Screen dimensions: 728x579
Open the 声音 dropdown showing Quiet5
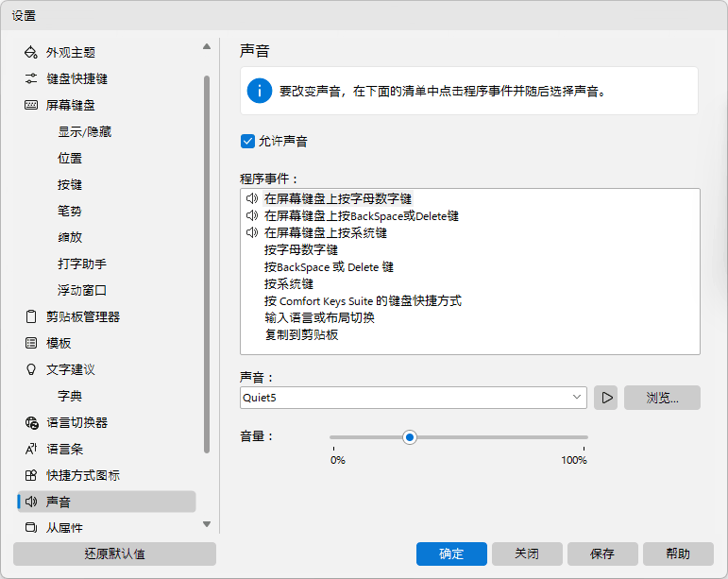coord(414,398)
